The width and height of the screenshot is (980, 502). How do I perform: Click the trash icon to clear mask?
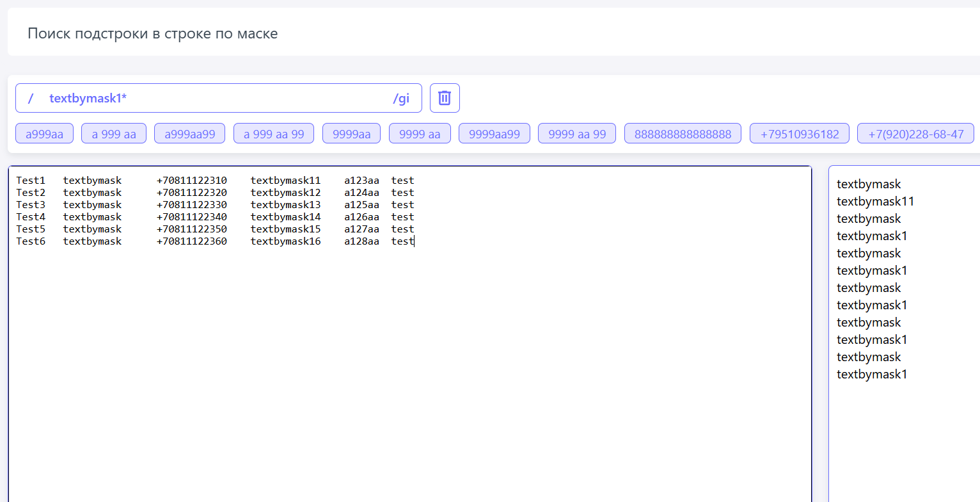(x=445, y=98)
